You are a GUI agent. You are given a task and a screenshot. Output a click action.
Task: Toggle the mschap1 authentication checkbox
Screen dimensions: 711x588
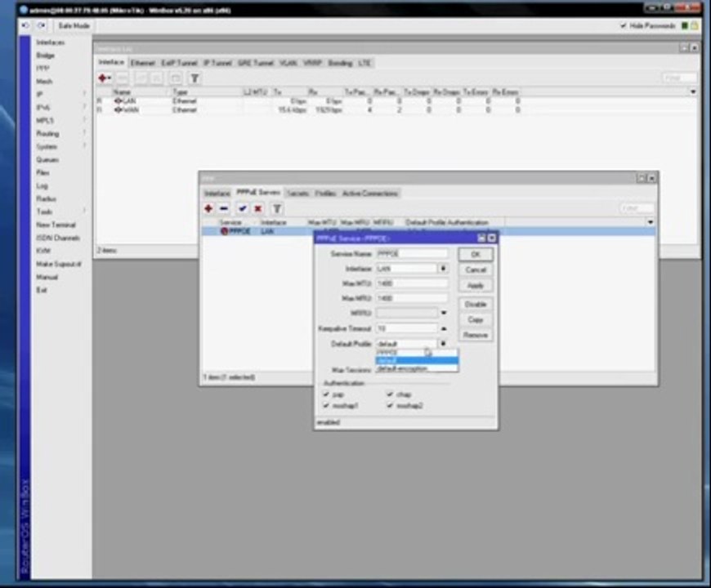(x=325, y=405)
